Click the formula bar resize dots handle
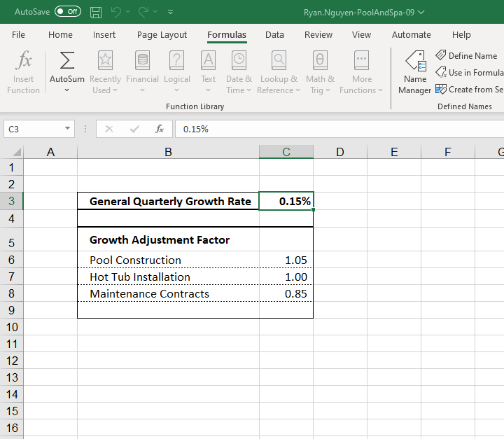Viewport: 504px width, 439px height. point(85,129)
